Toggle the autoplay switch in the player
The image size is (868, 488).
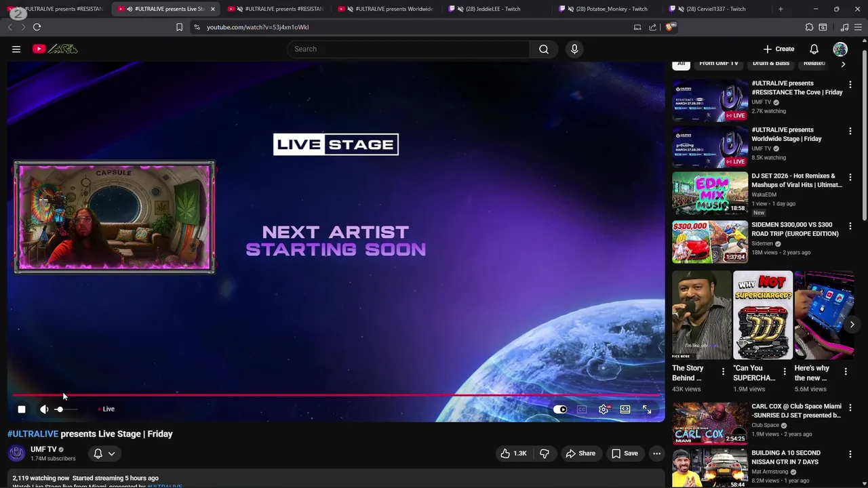[x=560, y=409]
